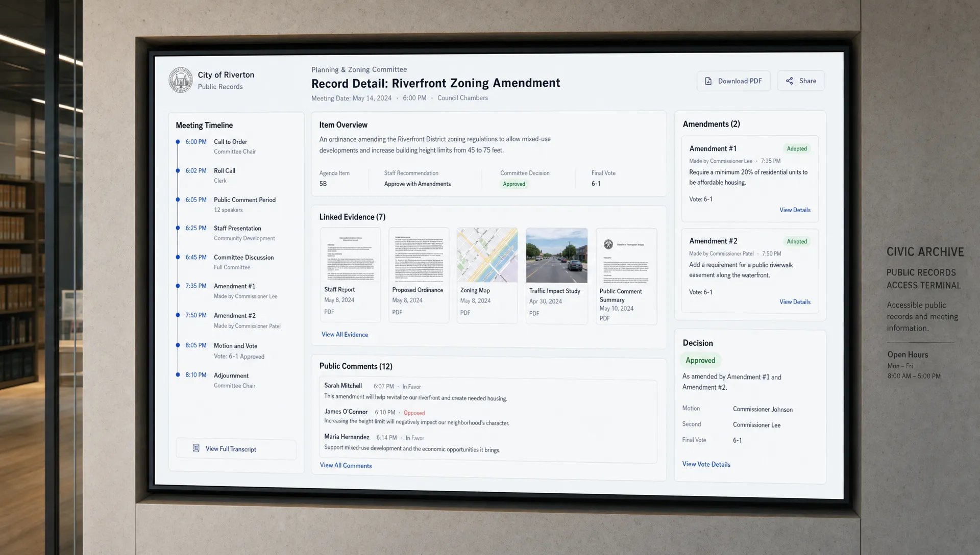Click the City of Riverton seal logo
This screenshot has width=980, height=555.
tap(181, 80)
